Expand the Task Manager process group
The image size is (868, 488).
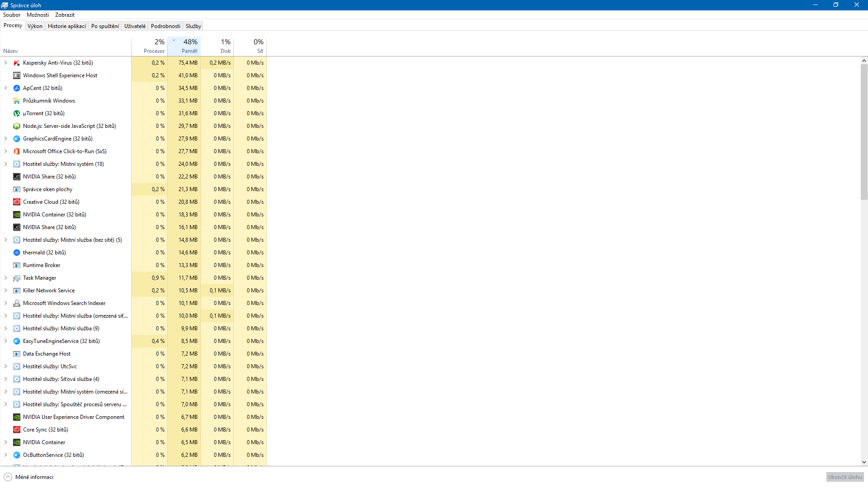[x=5, y=278]
